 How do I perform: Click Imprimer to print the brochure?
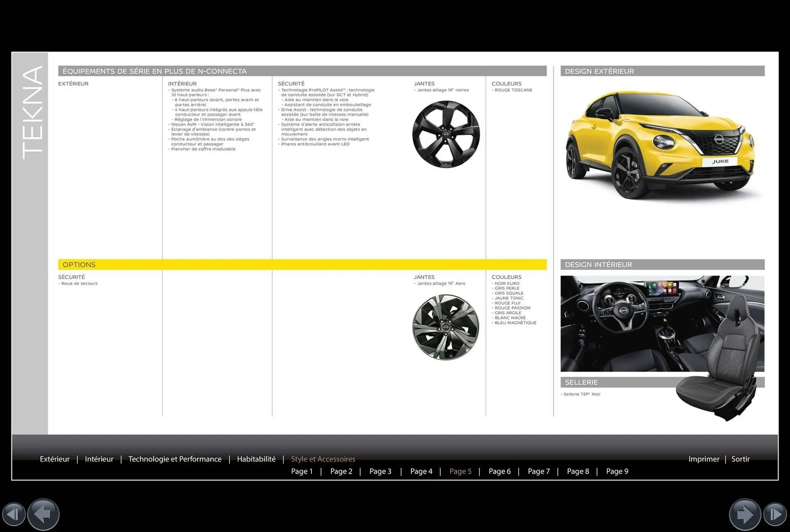click(x=704, y=459)
